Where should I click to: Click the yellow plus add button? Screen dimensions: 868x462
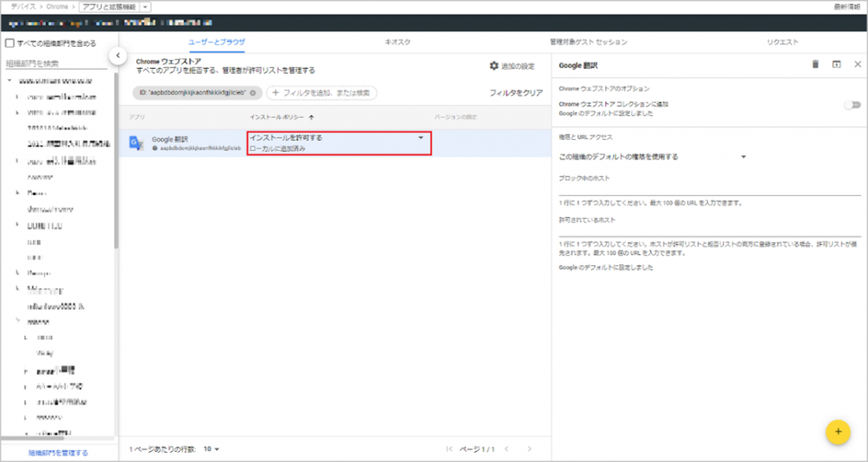point(837,432)
